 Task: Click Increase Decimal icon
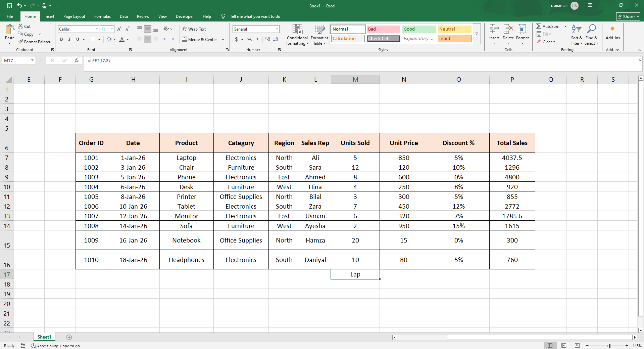click(x=268, y=39)
